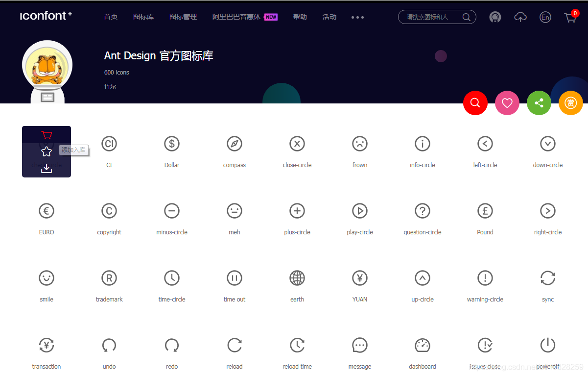Select the info-circle icon
The width and height of the screenshot is (588, 376).
point(423,144)
